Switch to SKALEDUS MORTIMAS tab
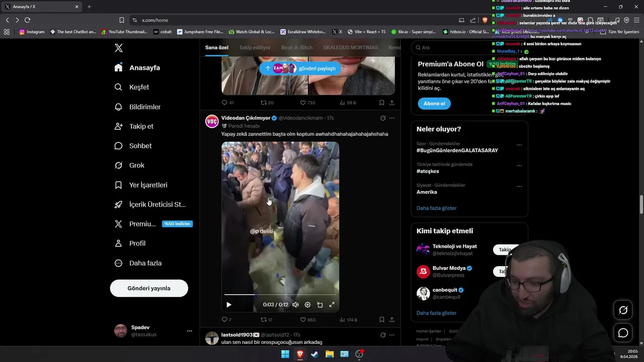 [351, 48]
